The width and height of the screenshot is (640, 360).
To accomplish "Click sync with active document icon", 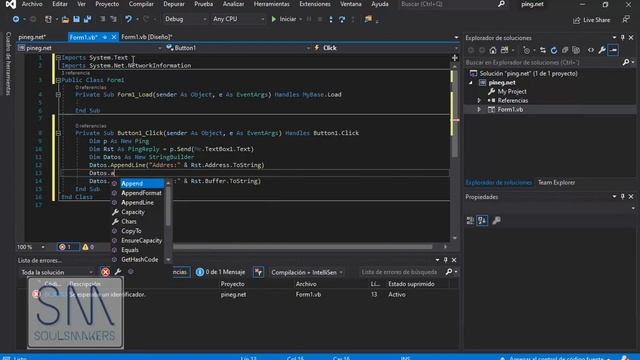I will coord(542,50).
